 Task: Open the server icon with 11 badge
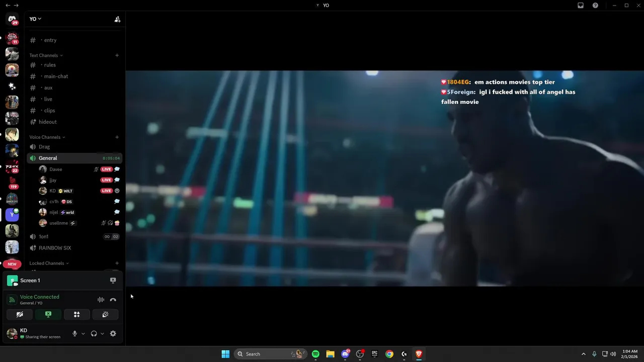coord(12,38)
